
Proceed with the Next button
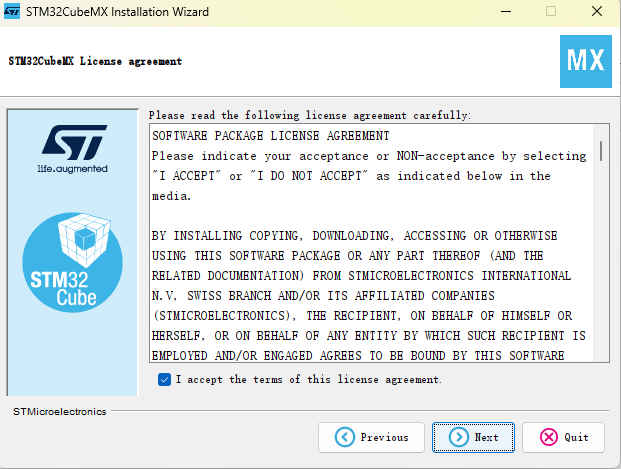(473, 437)
